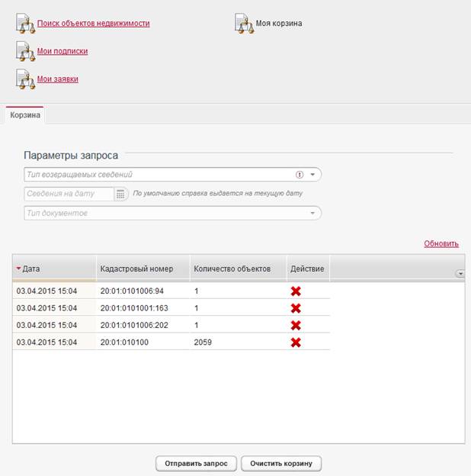Click the icon beside Поиск объектов недвижимости
471x476 pixels.
[26, 24]
